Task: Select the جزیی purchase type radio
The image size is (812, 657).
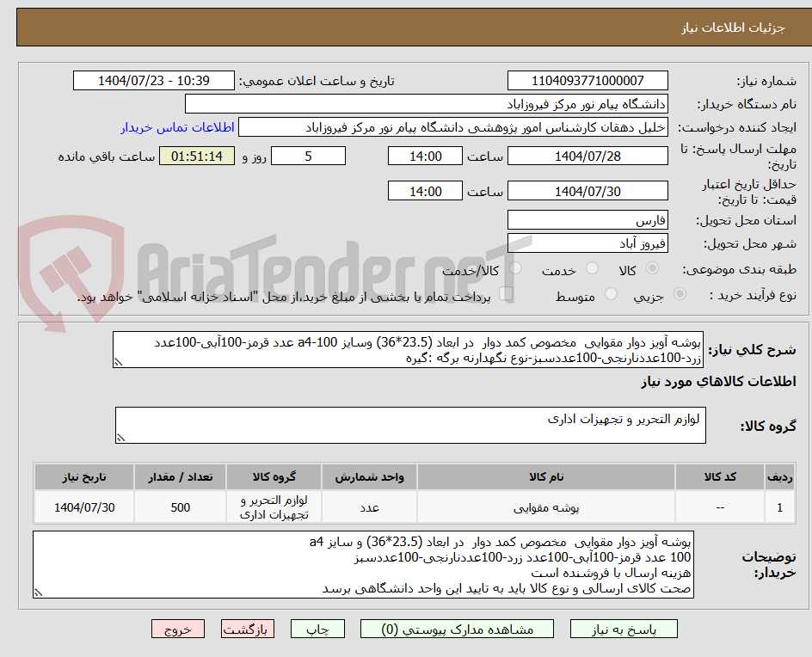Action: [x=680, y=294]
